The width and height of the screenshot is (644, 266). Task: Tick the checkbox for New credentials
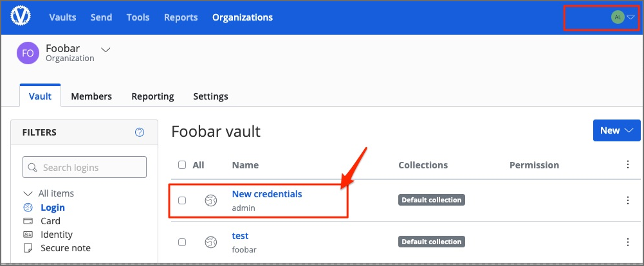[182, 200]
